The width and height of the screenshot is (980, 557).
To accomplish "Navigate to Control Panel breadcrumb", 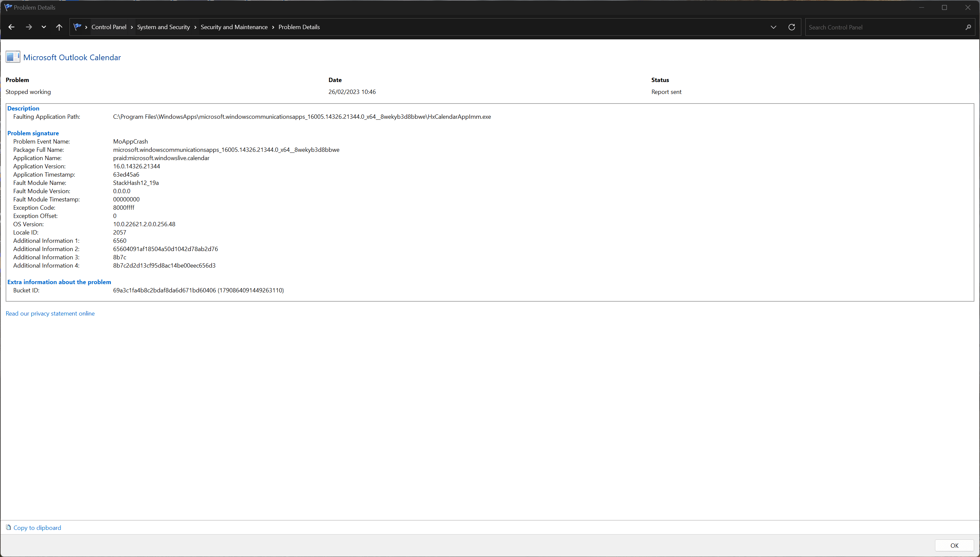I will point(109,27).
